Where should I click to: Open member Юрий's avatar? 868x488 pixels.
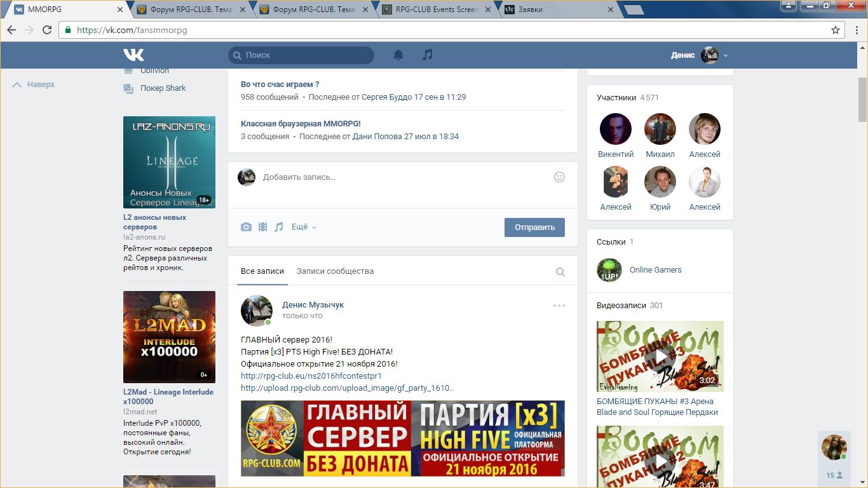point(660,182)
